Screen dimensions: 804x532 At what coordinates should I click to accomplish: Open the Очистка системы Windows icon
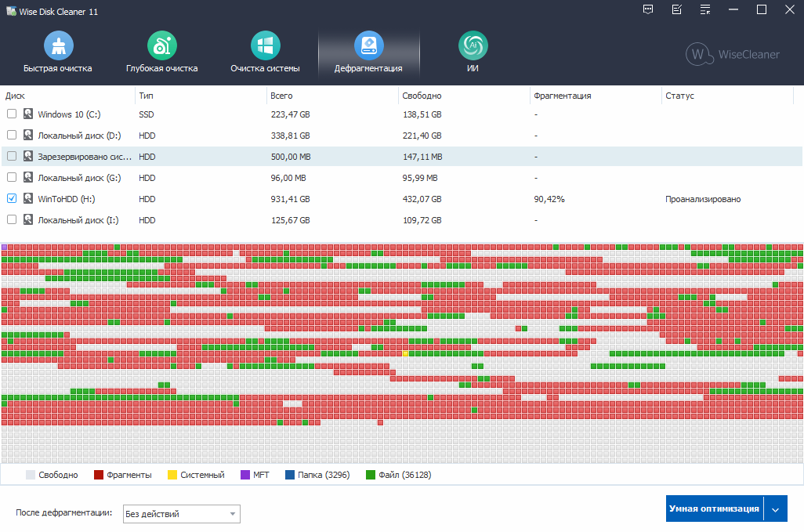tap(265, 45)
